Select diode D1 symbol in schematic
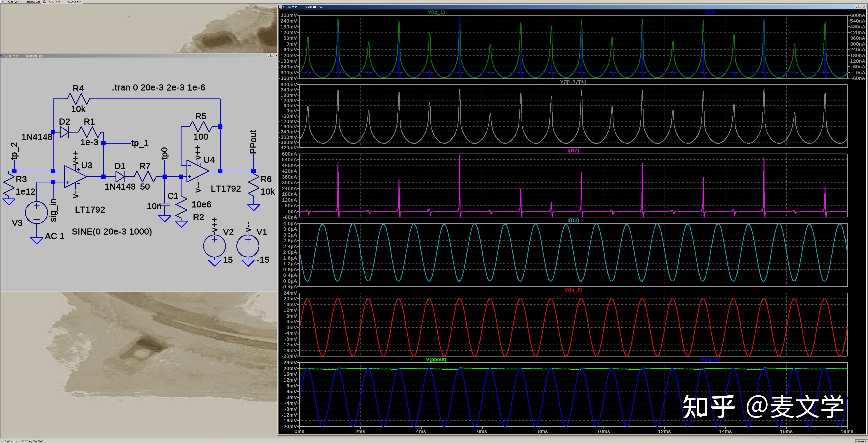The width and height of the screenshot is (868, 443). (x=120, y=176)
